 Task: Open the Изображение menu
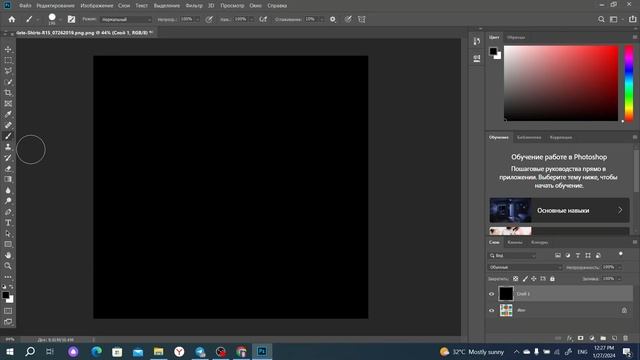[97, 6]
